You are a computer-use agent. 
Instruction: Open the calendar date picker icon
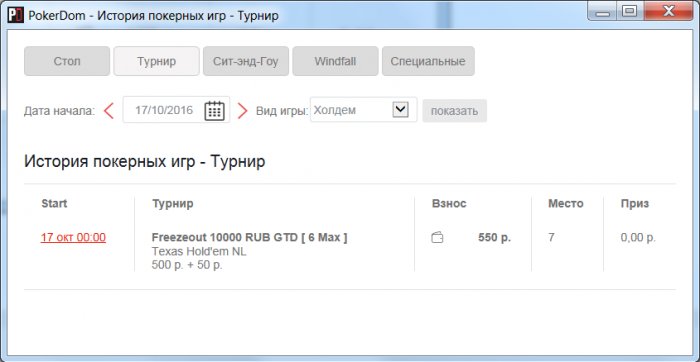[x=214, y=110]
